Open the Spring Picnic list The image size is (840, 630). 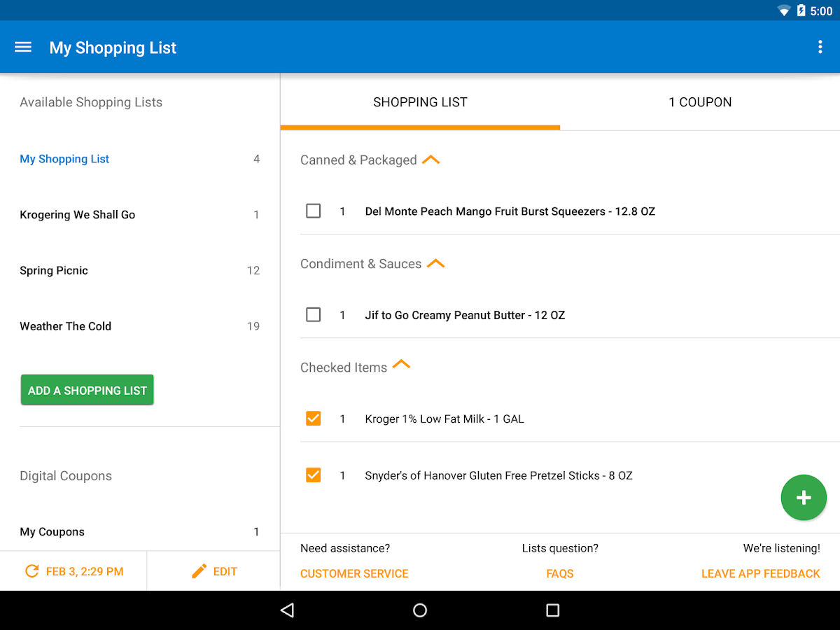[140, 270]
